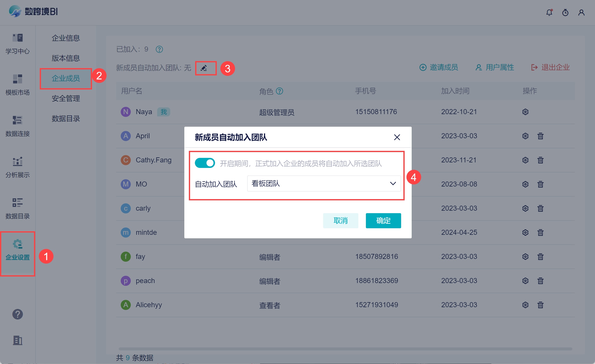595x364 pixels.
Task: Click the 取消 cancel button
Action: pos(341,221)
